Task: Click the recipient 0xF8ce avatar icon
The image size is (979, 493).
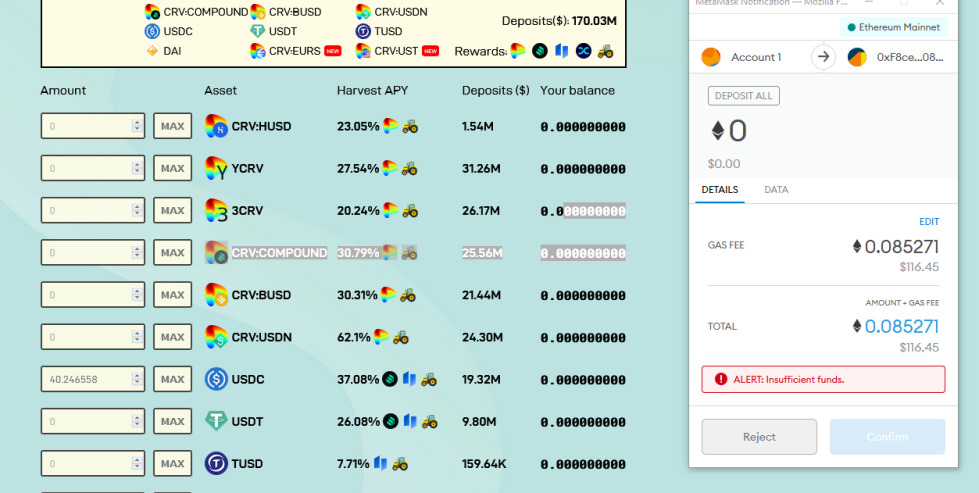Action: (x=857, y=57)
